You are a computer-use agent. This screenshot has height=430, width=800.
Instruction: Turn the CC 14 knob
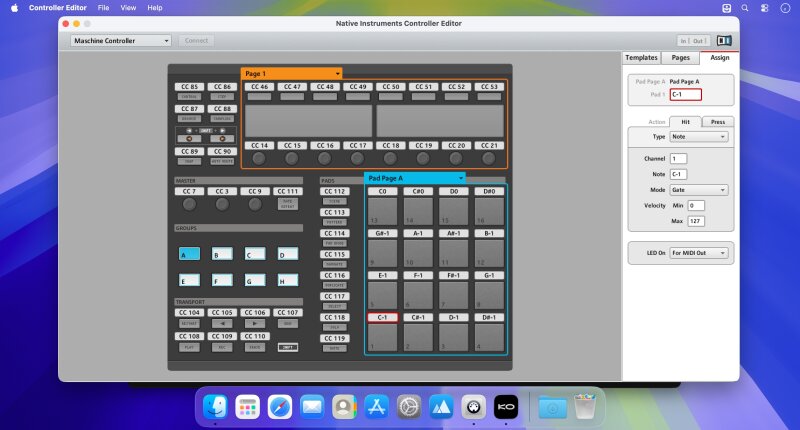click(259, 159)
